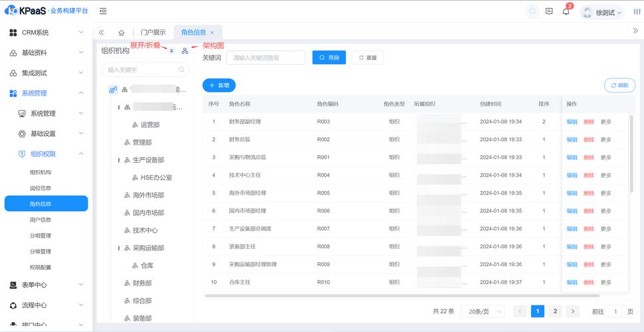Close the 角色信息 tab
The width and height of the screenshot is (644, 332).
(x=212, y=33)
